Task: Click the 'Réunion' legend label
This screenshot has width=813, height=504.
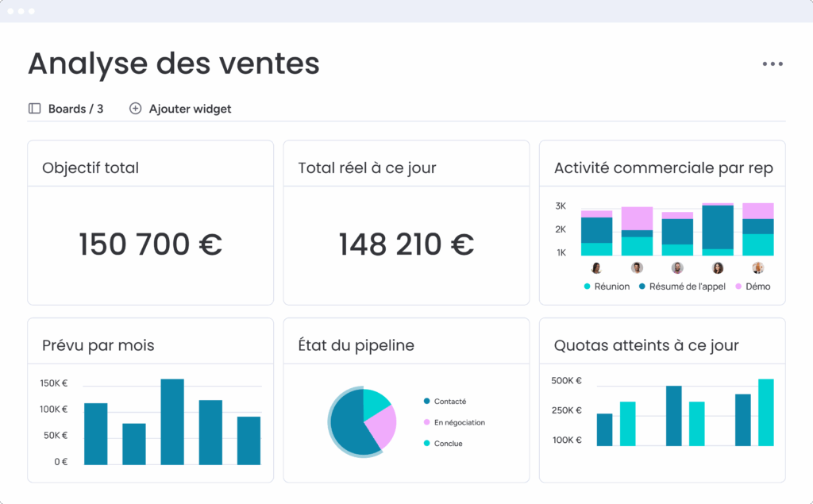Action: click(612, 287)
